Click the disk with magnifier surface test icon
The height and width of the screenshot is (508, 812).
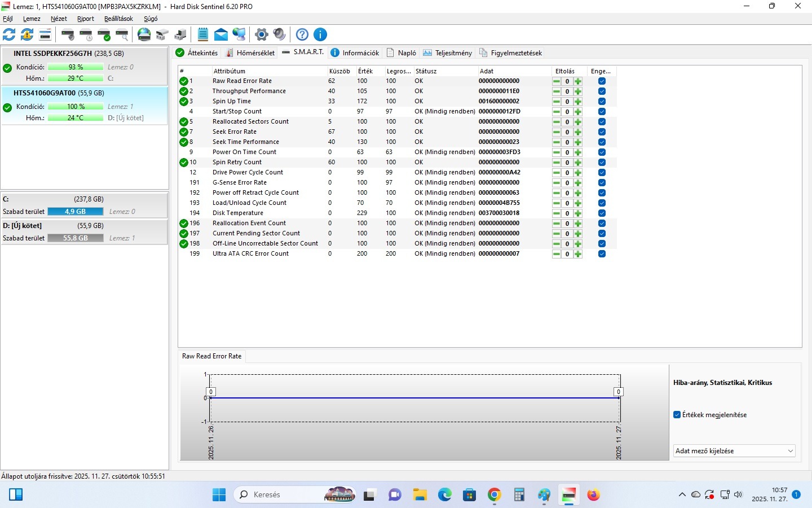click(122, 34)
